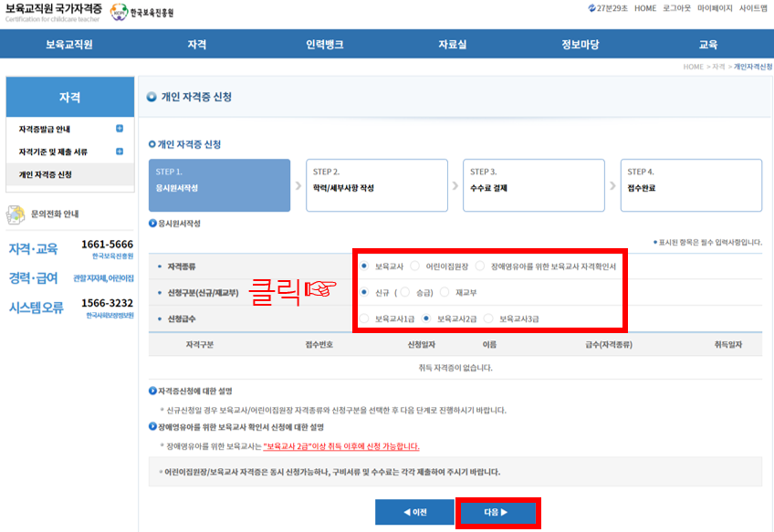Click the session timer clock icon
Screen dimensions: 774x532
[x=593, y=8]
